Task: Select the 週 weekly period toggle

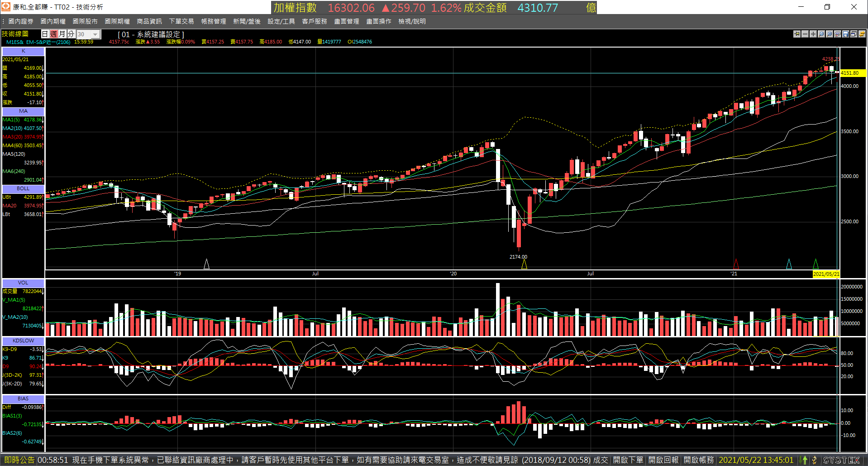Action: coord(53,34)
